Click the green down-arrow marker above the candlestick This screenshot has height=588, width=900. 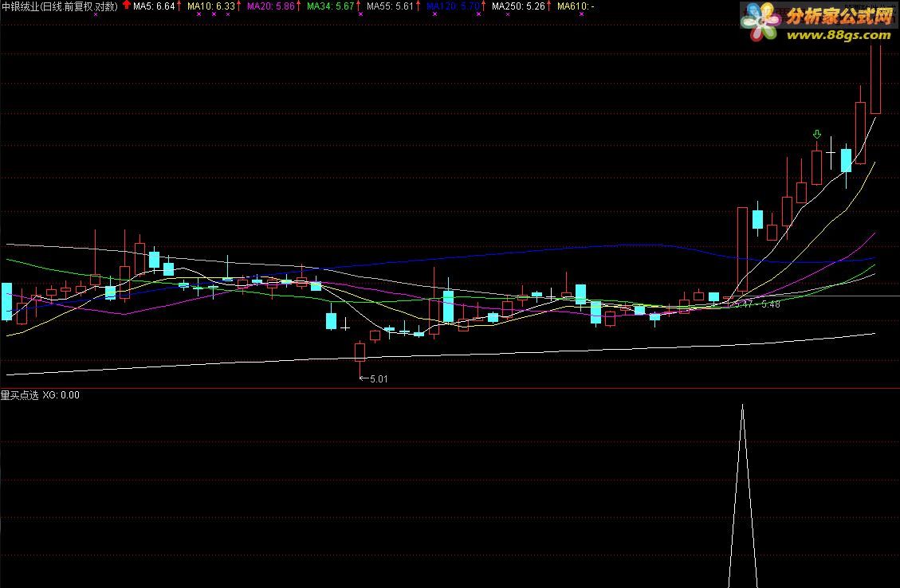(817, 134)
